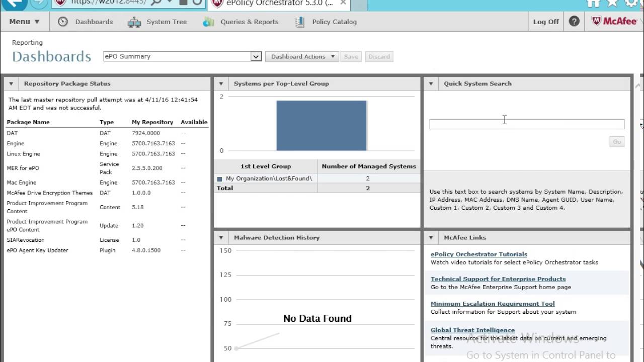The image size is (644, 362).
Task: Click the Go search button
Action: pos(617,142)
